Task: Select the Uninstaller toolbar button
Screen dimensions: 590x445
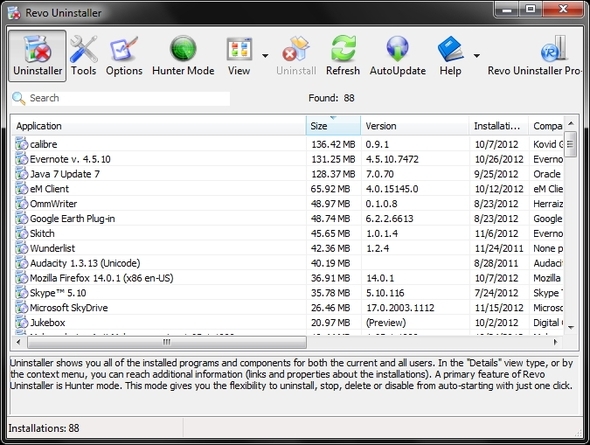Action: [x=38, y=56]
